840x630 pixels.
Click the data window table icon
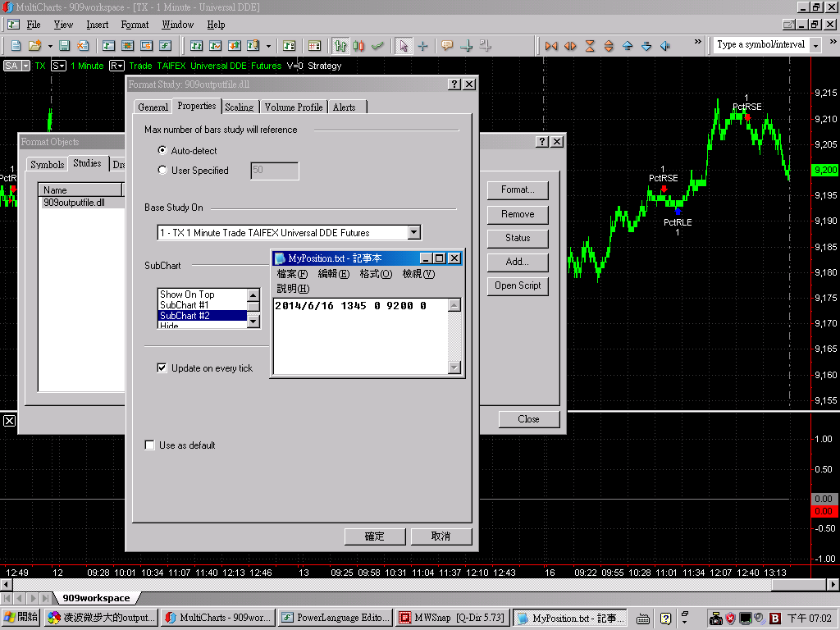[x=314, y=46]
